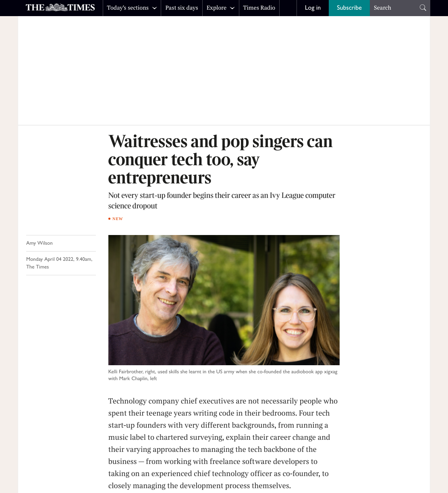Go to Times Radio
Screen dimensions: 448x493
click(259, 8)
